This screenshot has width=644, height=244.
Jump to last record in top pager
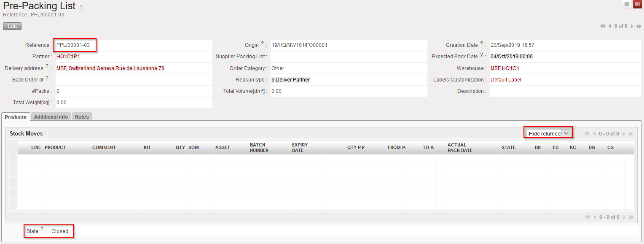pos(639,26)
